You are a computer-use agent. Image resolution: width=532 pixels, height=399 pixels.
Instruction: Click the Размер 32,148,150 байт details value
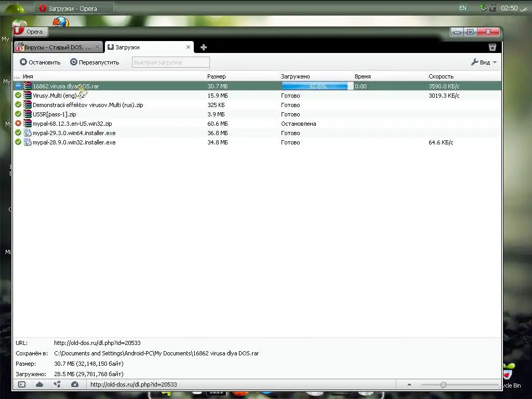pos(88,364)
